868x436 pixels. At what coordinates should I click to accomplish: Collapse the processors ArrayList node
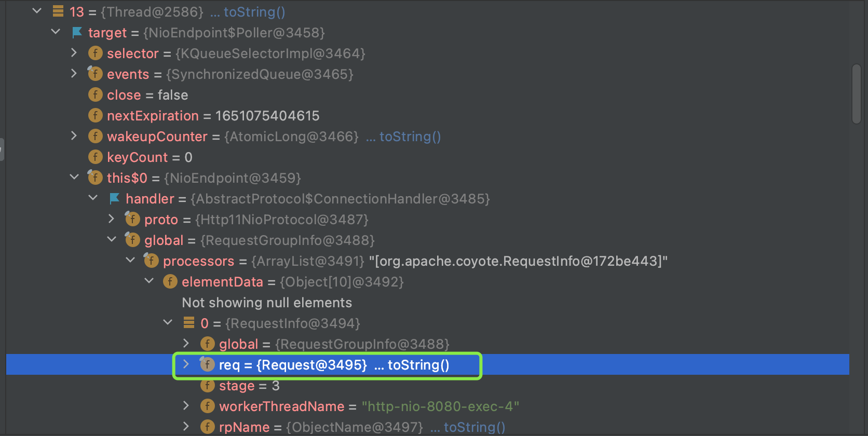[130, 260]
